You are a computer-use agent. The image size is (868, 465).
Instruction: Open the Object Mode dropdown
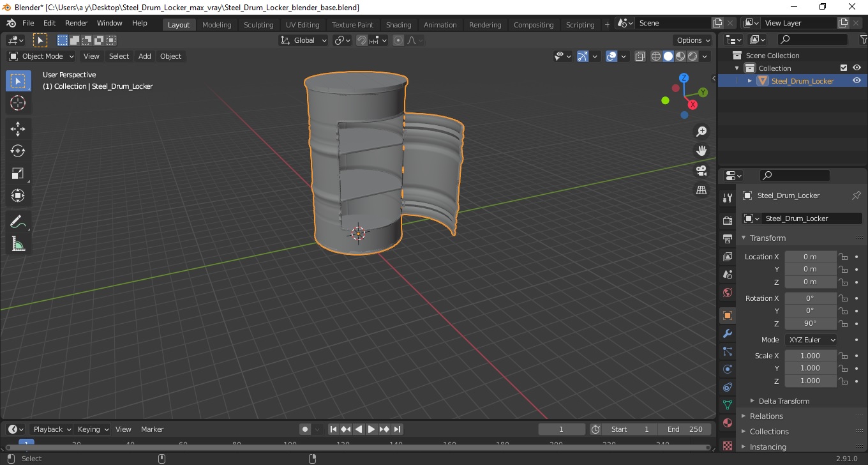coord(42,56)
